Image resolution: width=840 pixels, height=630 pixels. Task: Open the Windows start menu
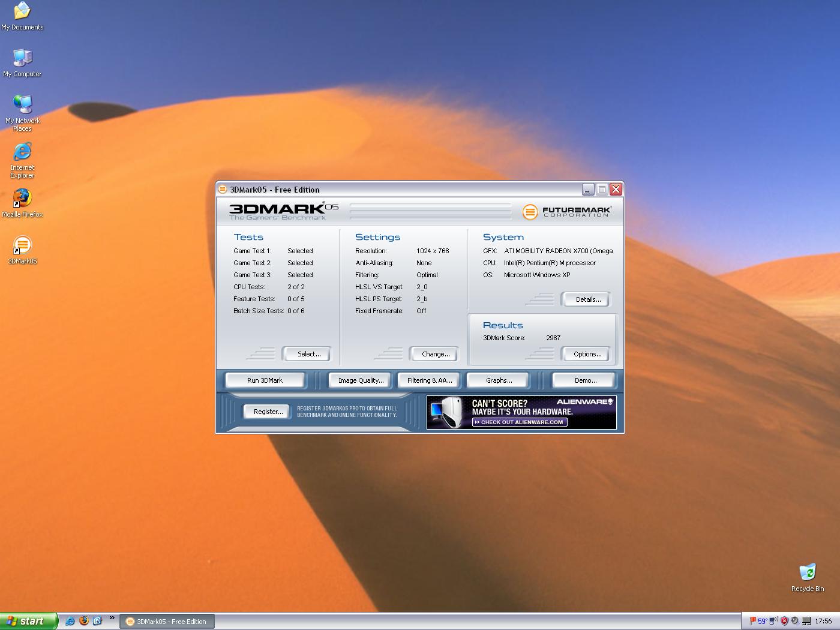pos(29,621)
